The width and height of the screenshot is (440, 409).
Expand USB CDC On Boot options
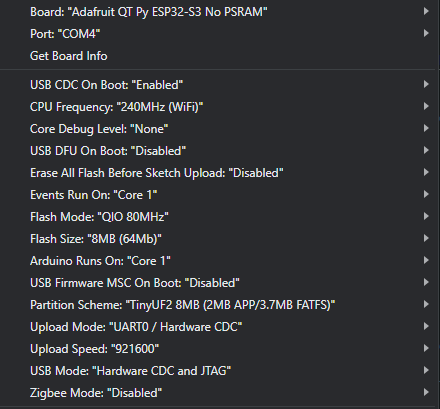[218, 85]
